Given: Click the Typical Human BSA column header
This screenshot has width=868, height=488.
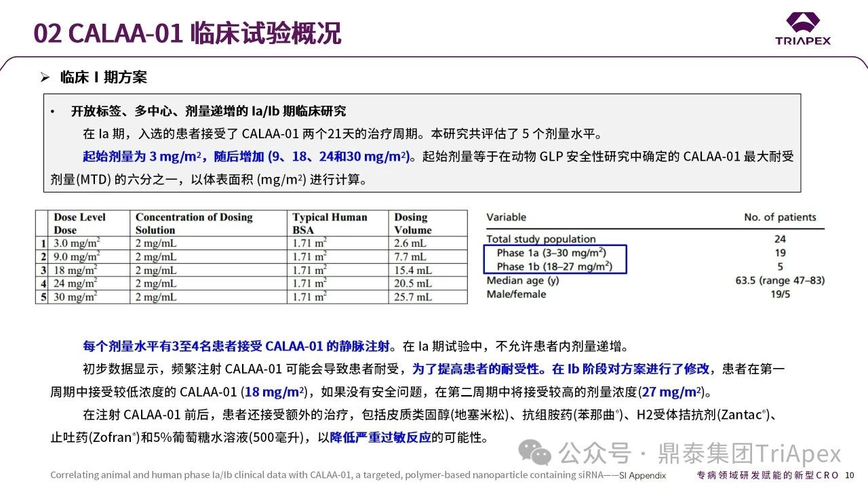Looking at the screenshot, I should pos(330,224).
